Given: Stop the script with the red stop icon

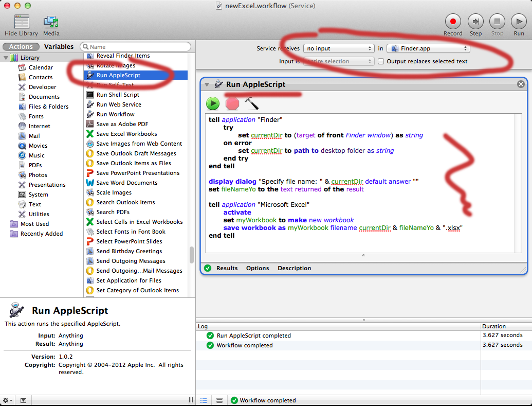Looking at the screenshot, I should click(x=232, y=103).
